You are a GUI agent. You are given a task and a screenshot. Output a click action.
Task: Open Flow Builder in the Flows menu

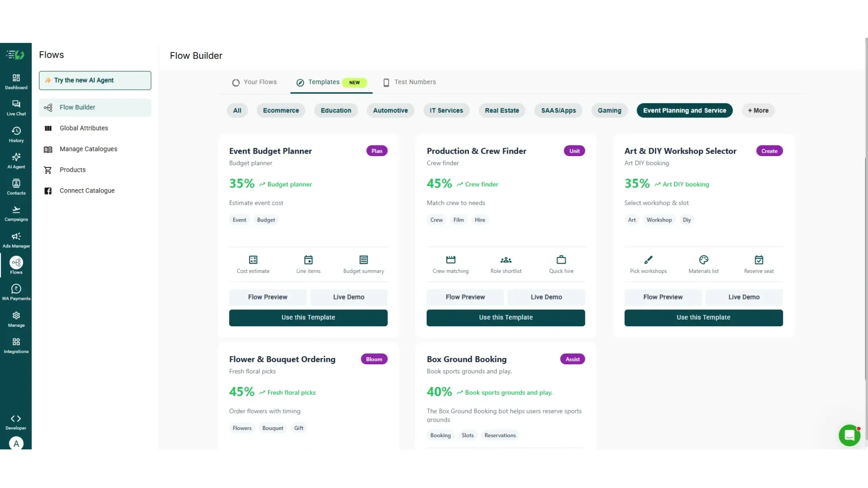pos(95,107)
